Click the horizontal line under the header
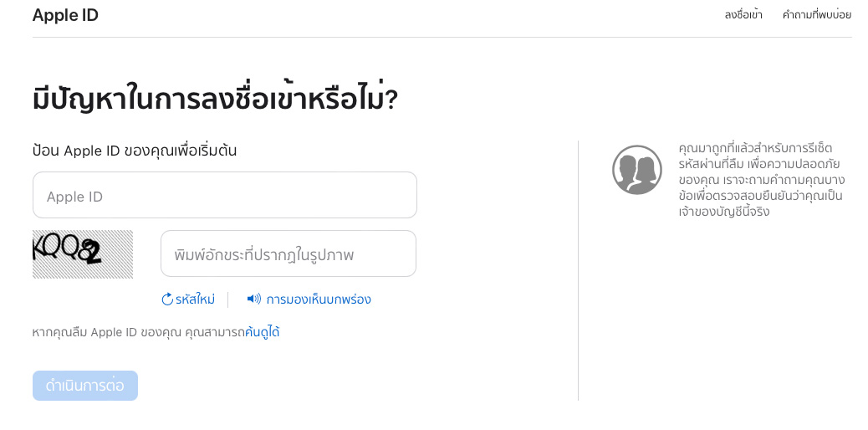 [x=442, y=37]
